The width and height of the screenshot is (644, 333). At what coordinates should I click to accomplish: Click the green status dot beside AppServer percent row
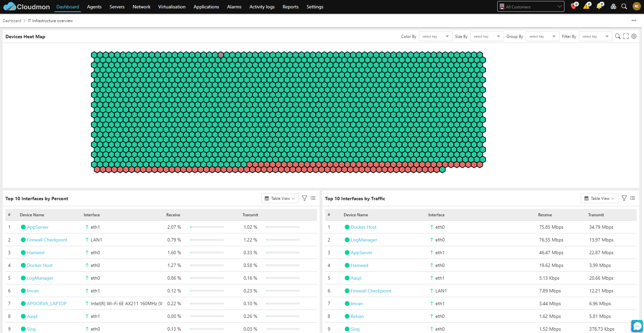coord(23,227)
